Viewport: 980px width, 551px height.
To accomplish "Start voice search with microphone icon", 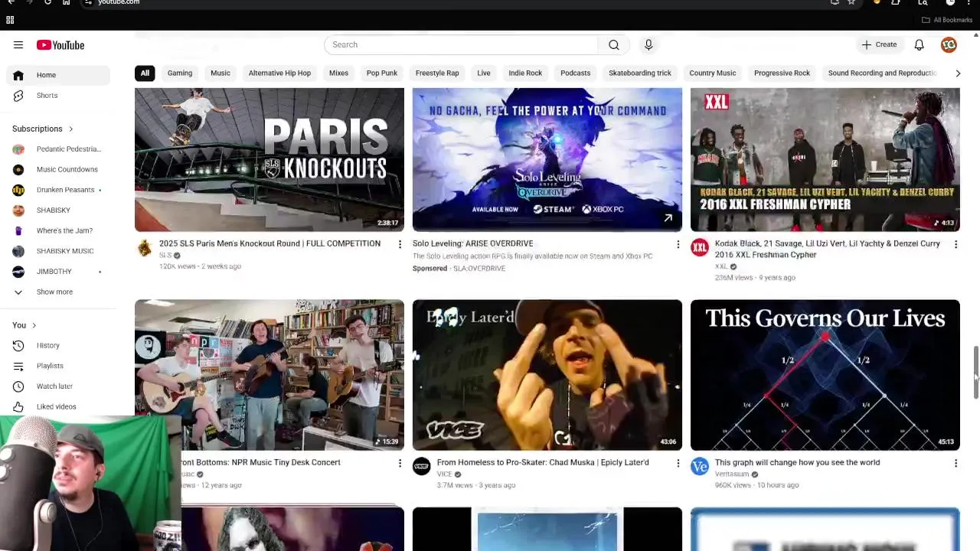I will click(648, 44).
